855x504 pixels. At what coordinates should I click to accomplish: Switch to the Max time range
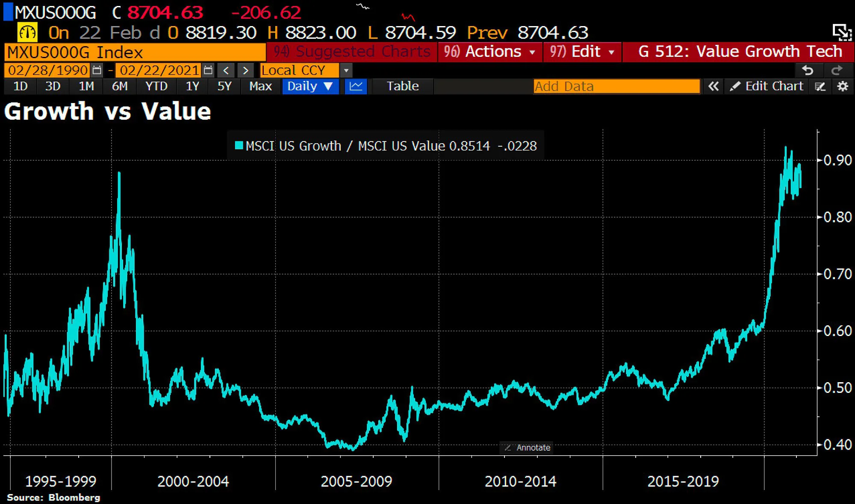tap(260, 86)
